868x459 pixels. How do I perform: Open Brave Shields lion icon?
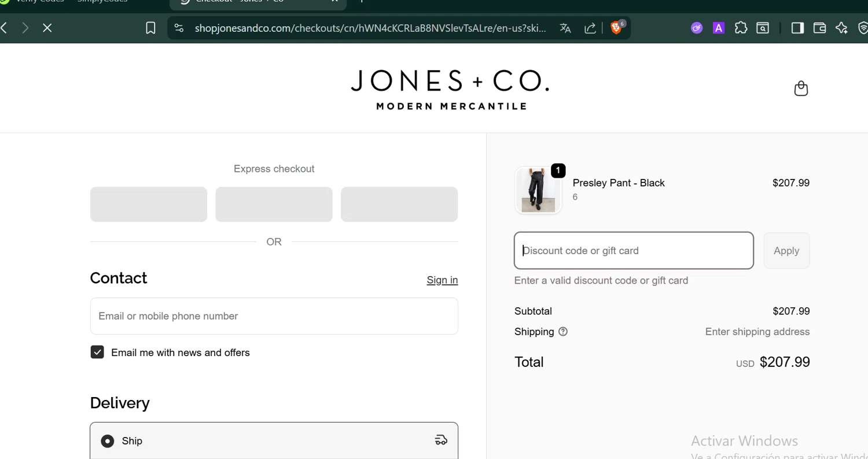pos(617,27)
